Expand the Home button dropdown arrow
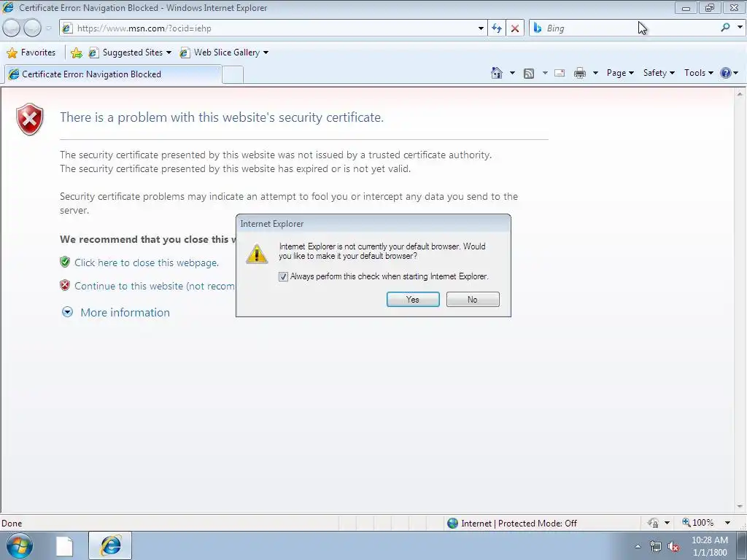Image resolution: width=747 pixels, height=560 pixels. click(x=512, y=73)
